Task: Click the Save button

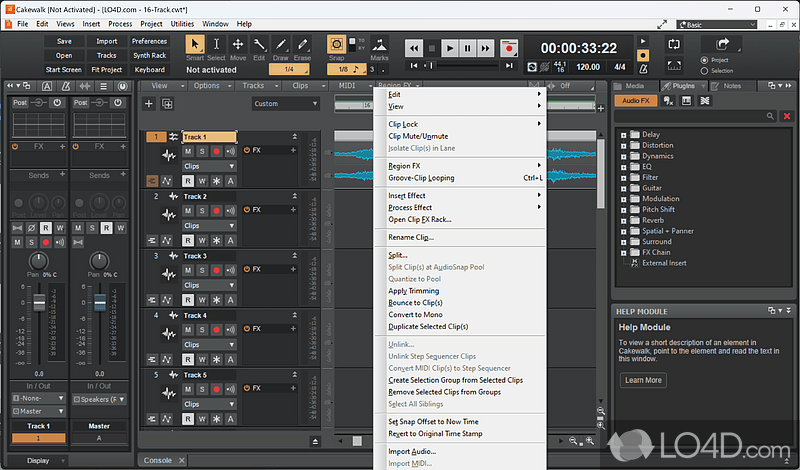Action: [x=64, y=41]
